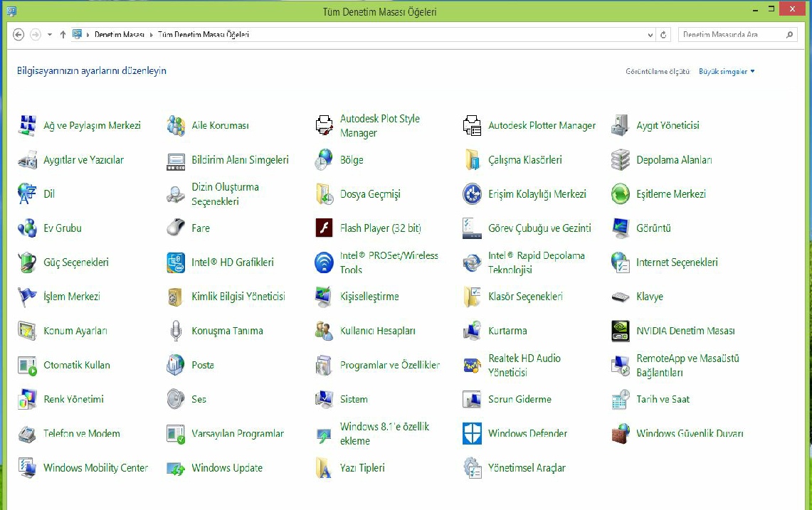This screenshot has height=510, width=812.
Task: Open the Kişiselleştirme link
Action: point(369,297)
